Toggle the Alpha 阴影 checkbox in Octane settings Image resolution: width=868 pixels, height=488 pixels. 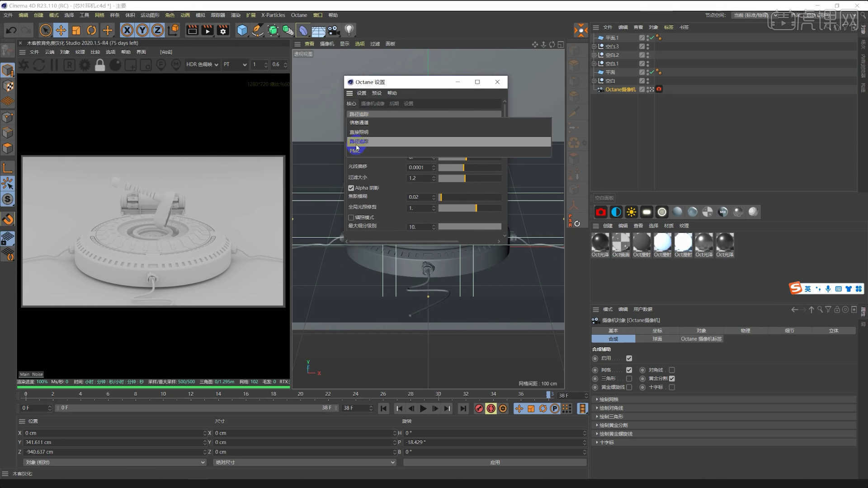pos(351,188)
